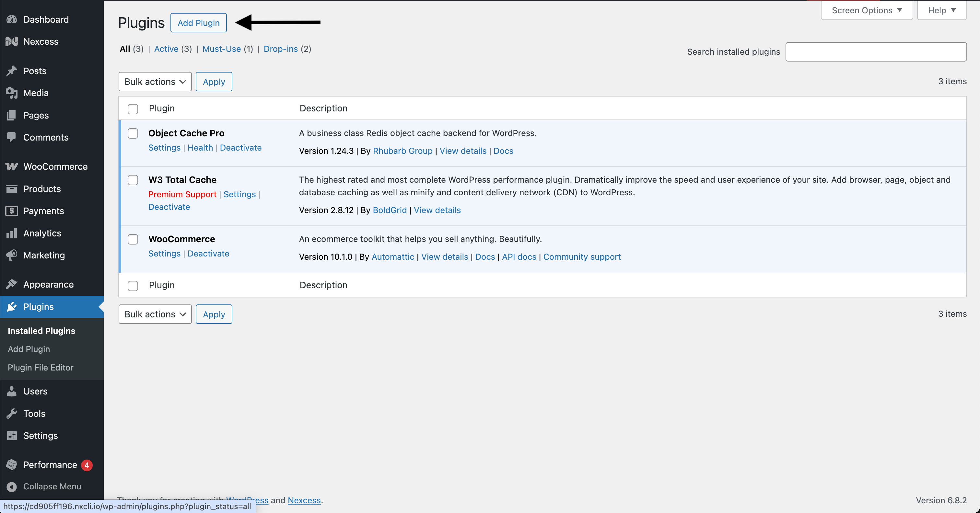Click the Marketing megaphone icon
This screenshot has height=513, width=980.
pyautogui.click(x=12, y=255)
